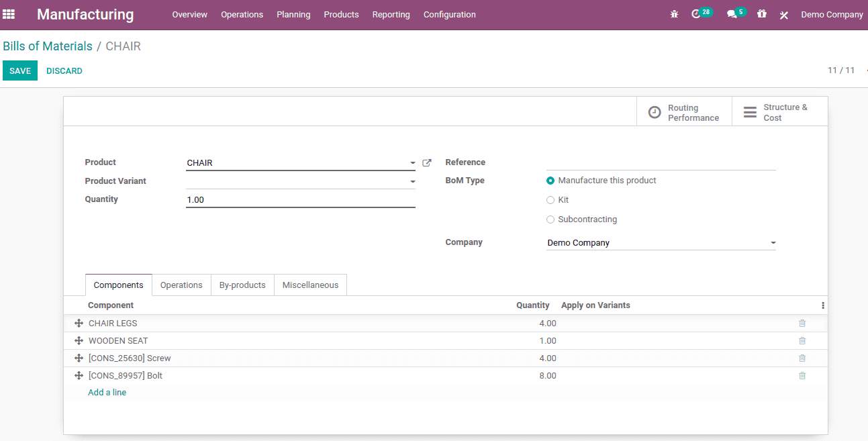Click the gift icon in top bar

pyautogui.click(x=761, y=13)
